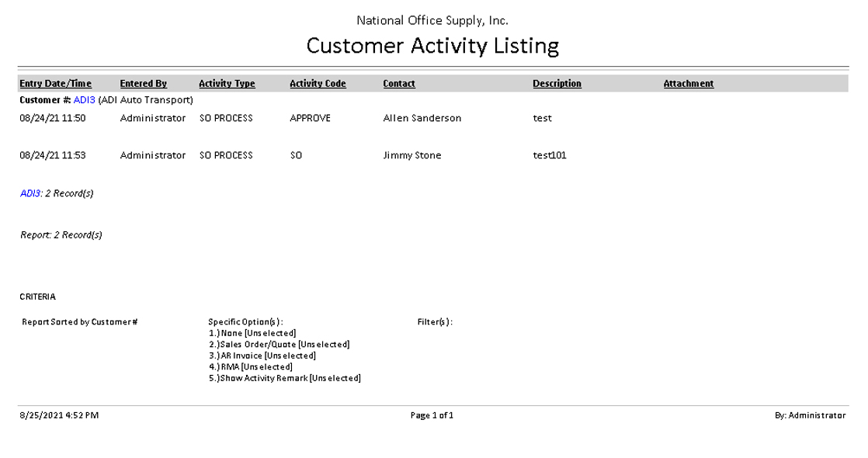Select the 08/24/21 11:53 entry date

[x=52, y=155]
